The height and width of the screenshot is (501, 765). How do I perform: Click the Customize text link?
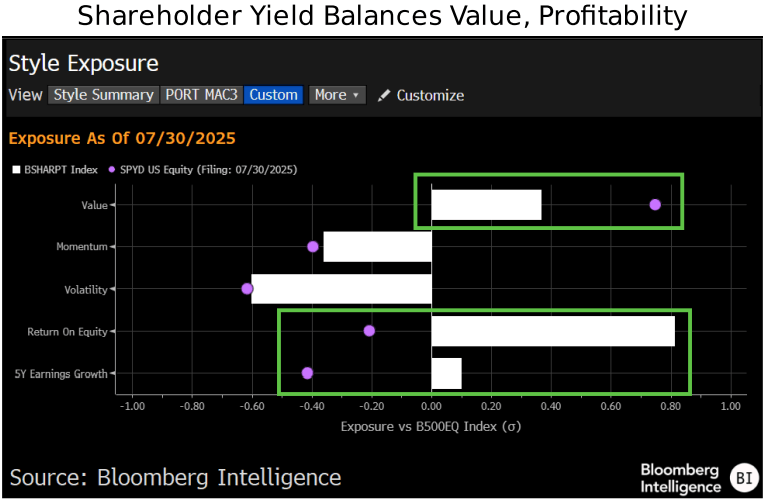430,96
